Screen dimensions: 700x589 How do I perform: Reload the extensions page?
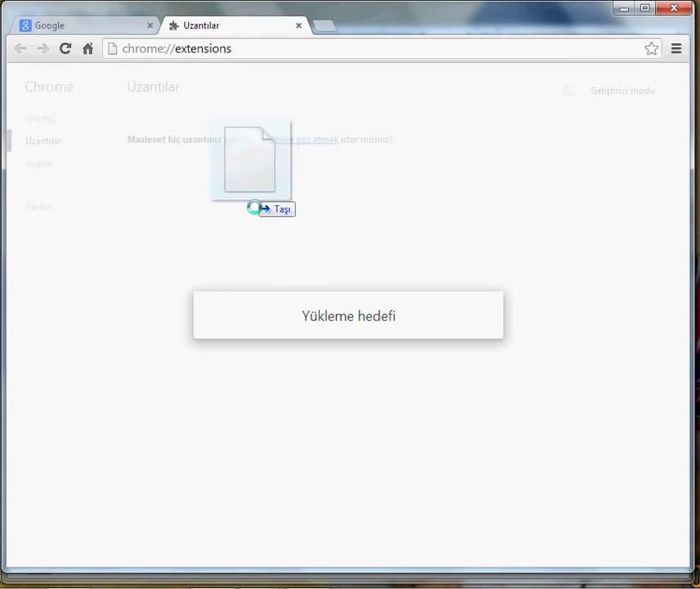point(65,48)
